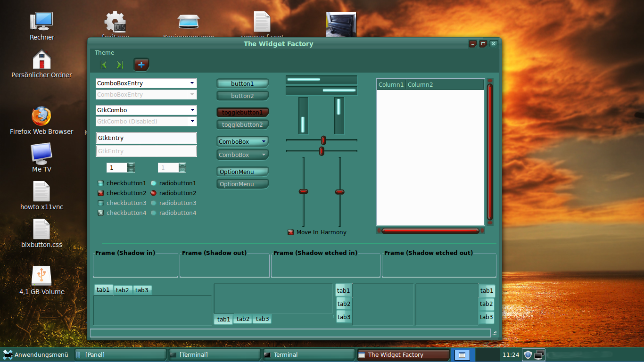
Task: Open the enabled ComboBox dropdown
Action: click(x=242, y=141)
